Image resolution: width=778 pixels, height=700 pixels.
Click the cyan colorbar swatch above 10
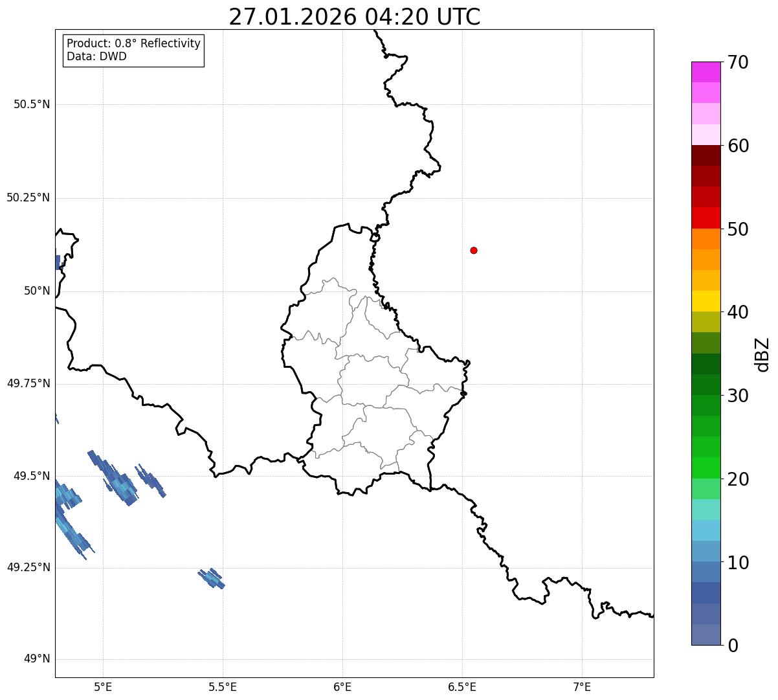[706, 530]
